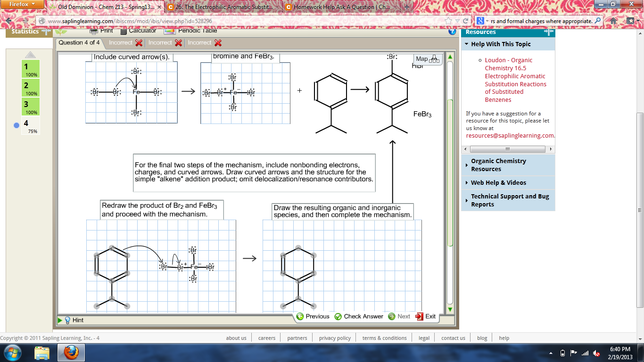Click the browser back arrow
Viewport: 644px width, 362px height.
pyautogui.click(x=8, y=21)
